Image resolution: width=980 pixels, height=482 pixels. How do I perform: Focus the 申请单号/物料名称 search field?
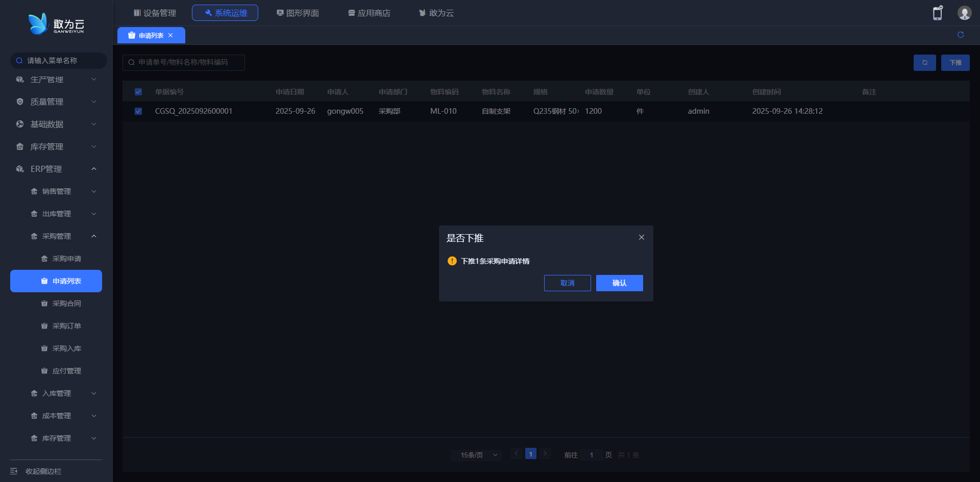(187, 62)
